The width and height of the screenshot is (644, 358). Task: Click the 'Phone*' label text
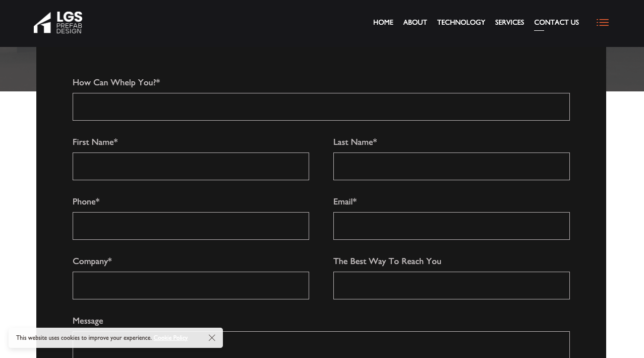tap(86, 201)
